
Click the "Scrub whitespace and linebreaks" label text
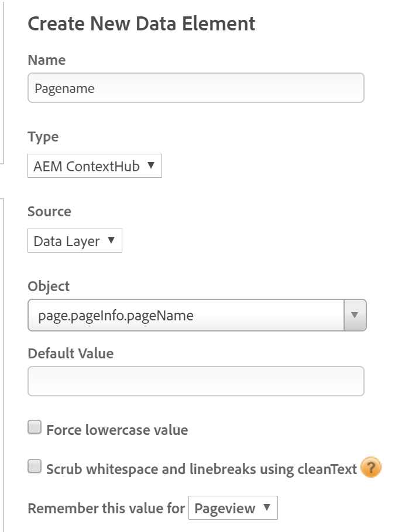point(201,469)
